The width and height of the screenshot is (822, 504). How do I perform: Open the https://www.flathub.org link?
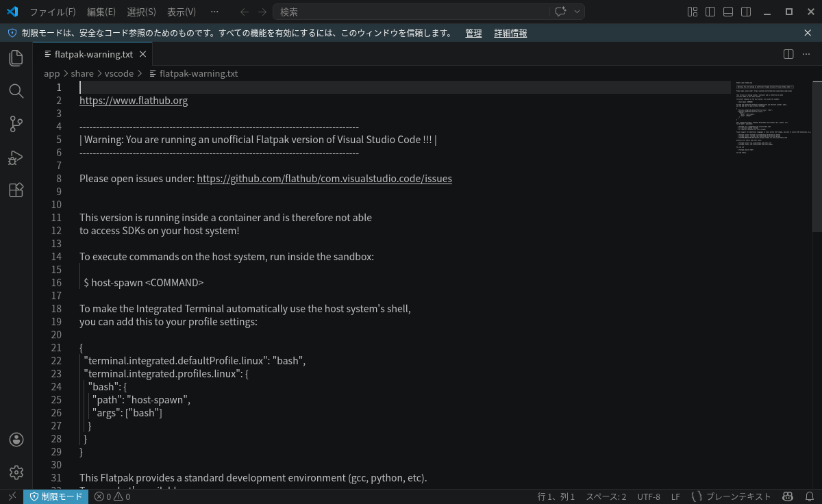pyautogui.click(x=134, y=101)
